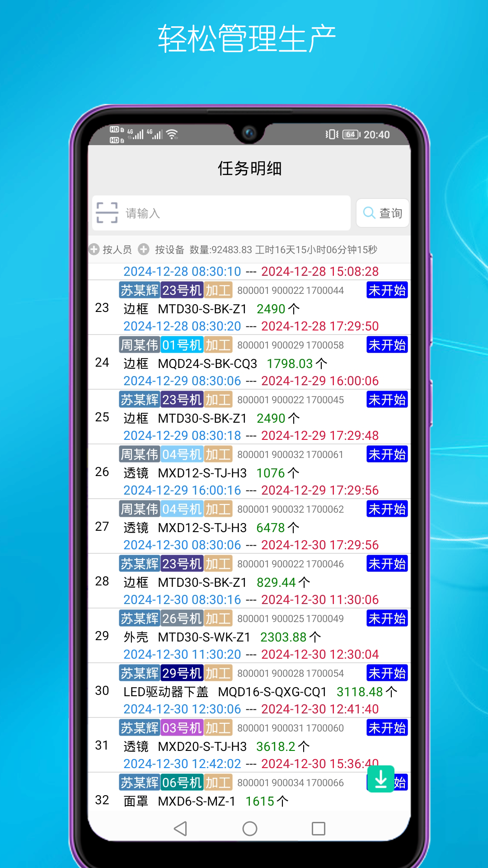The width and height of the screenshot is (488, 868).
Task: Tap the Android home circle button
Action: 249,829
